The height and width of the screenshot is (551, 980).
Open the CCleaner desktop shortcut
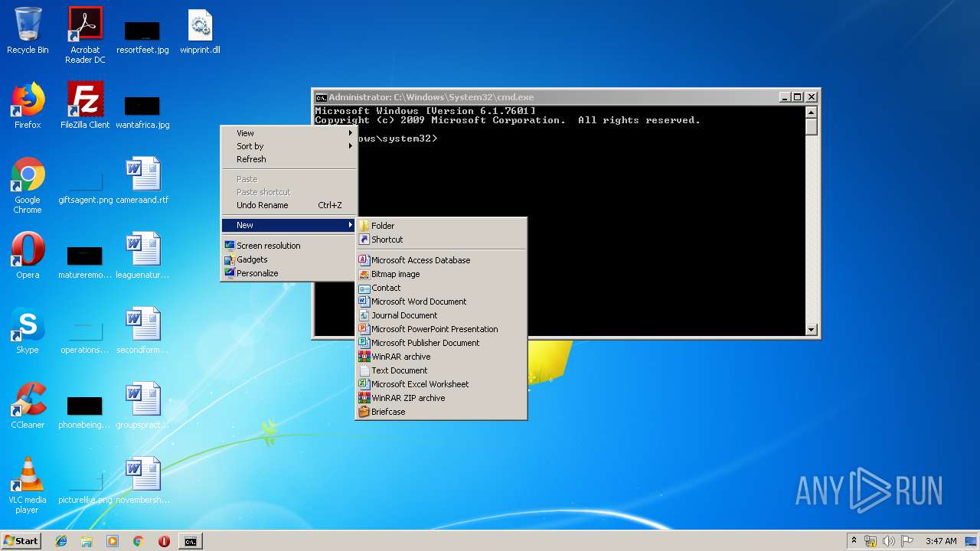pyautogui.click(x=28, y=406)
